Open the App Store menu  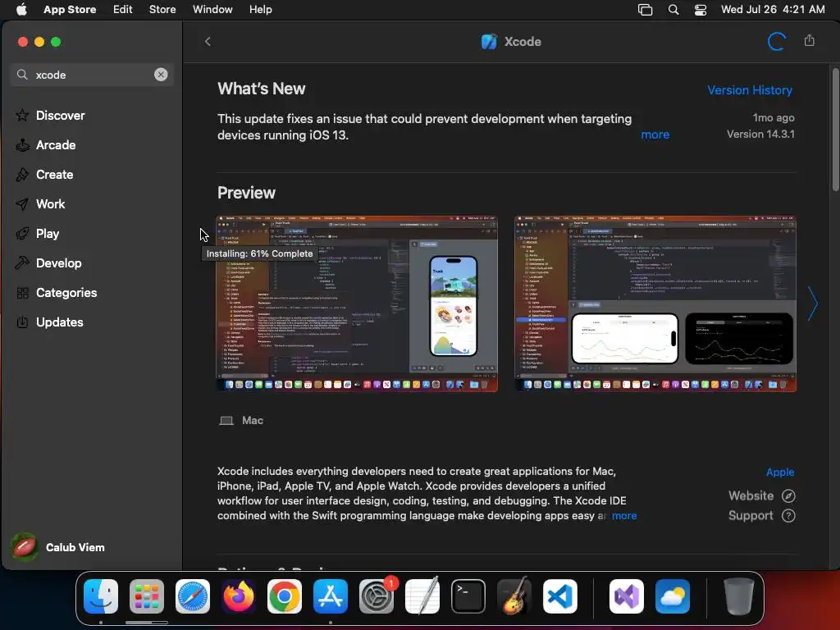70,10
